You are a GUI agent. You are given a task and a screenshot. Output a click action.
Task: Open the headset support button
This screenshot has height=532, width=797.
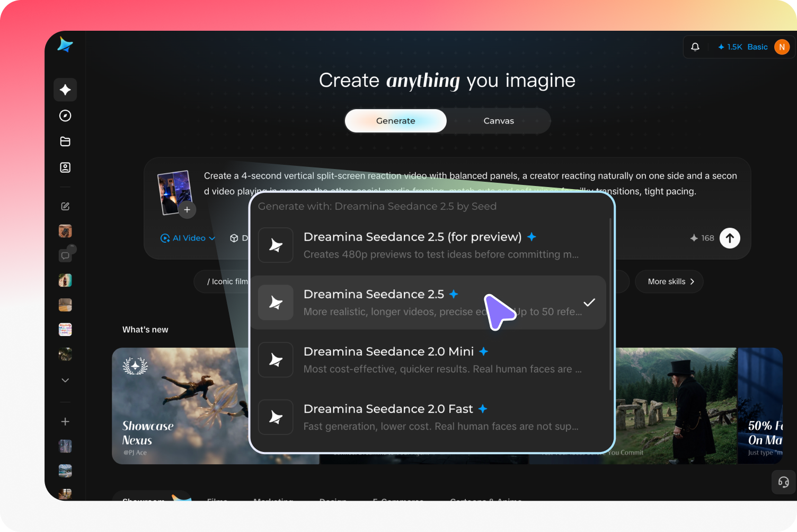(783, 482)
